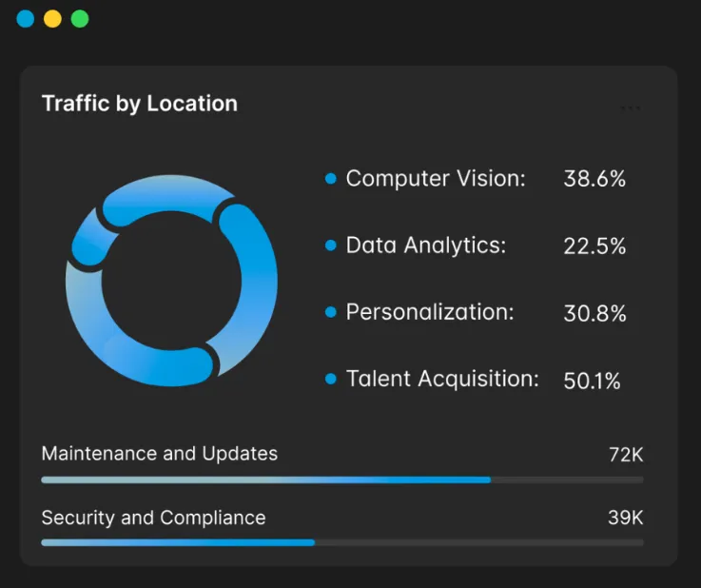Click the blue window control dot
Image resolution: width=701 pixels, height=588 pixels.
click(26, 19)
